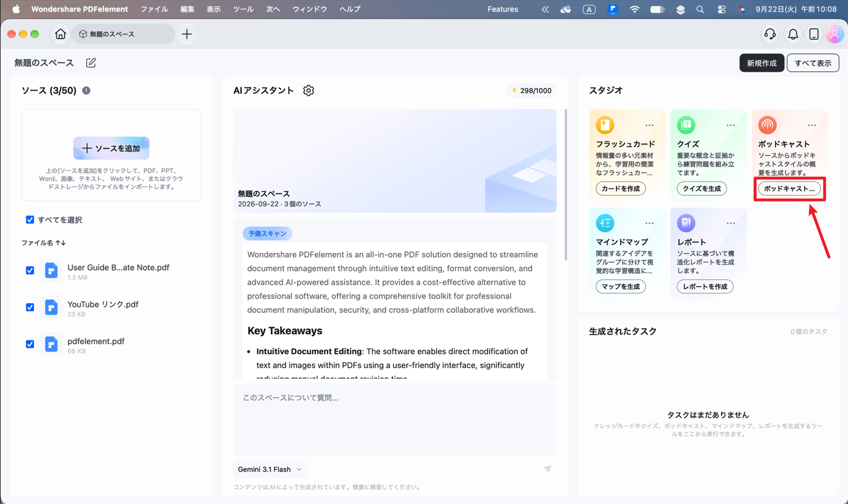Click the Quiz card icon
This screenshot has width=848, height=504.
tap(686, 125)
